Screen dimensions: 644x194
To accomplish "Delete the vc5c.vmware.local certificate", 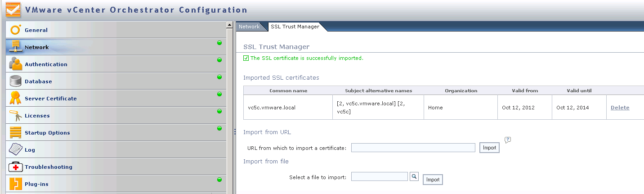I will tap(620, 108).
